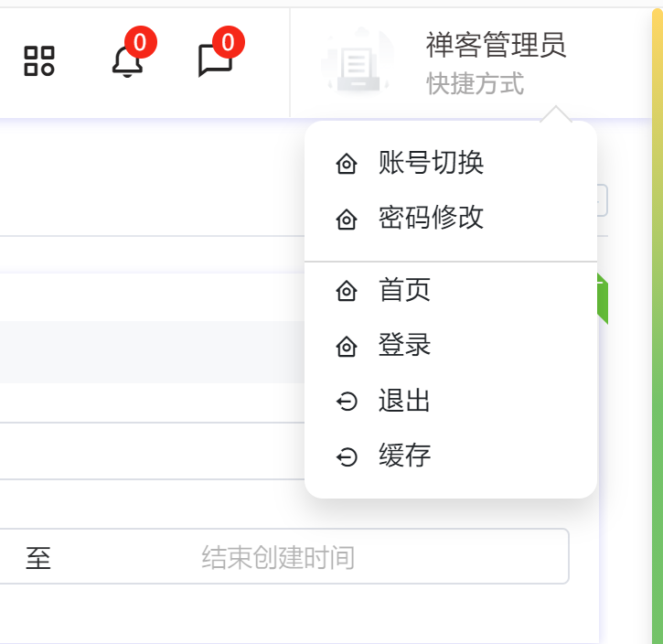Choose the 登录 menu entry
This screenshot has width=663, height=644.
point(451,345)
